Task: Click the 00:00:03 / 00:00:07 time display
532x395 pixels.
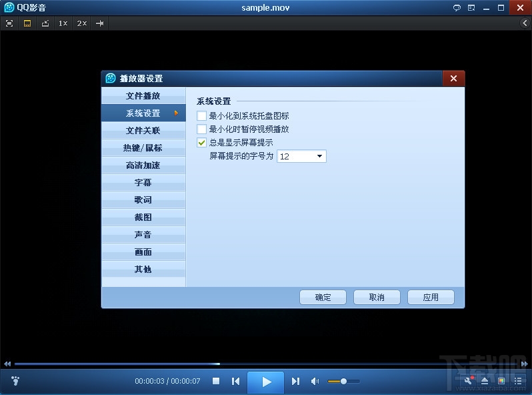Action: tap(167, 381)
